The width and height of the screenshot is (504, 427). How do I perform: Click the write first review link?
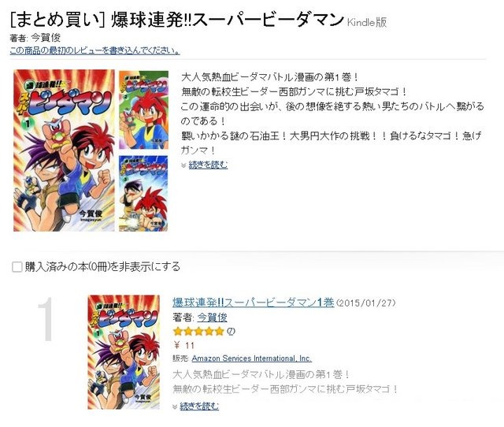point(94,50)
